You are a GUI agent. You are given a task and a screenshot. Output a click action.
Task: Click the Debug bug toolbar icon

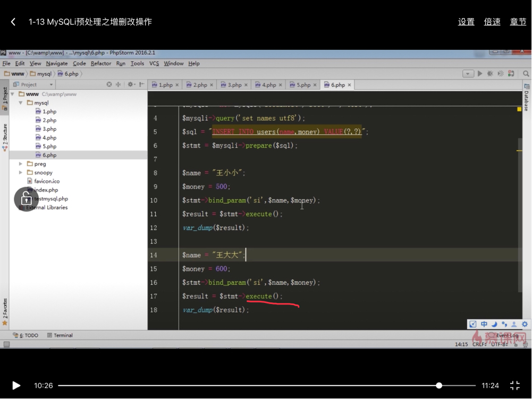click(490, 74)
